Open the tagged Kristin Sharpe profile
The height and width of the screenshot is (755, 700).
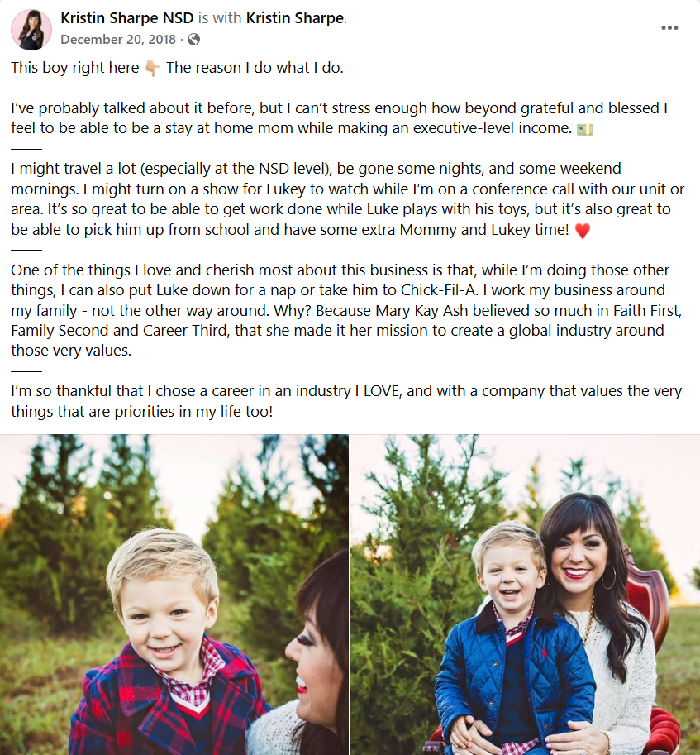pyautogui.click(x=295, y=18)
